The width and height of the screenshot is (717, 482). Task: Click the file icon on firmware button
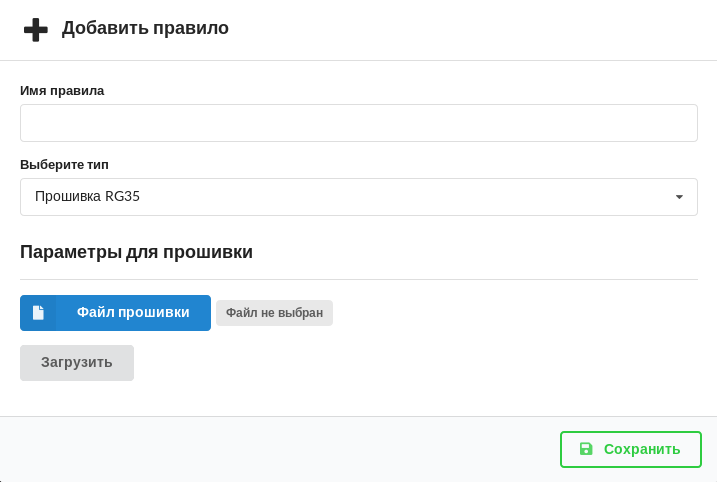(x=38, y=313)
